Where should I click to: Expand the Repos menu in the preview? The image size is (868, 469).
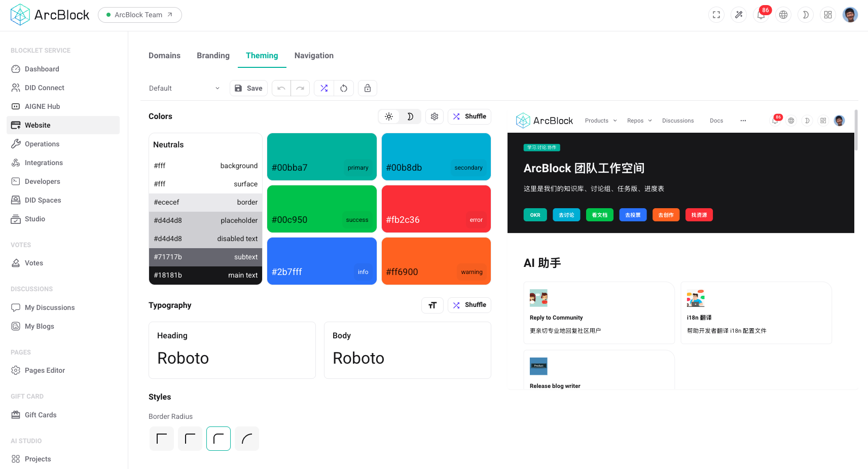[x=639, y=121]
